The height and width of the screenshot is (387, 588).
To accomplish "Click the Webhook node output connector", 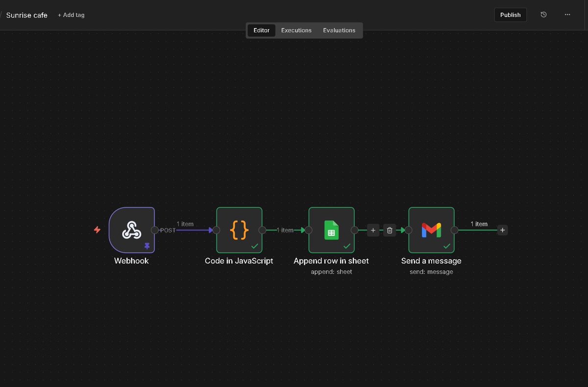I will tap(155, 230).
